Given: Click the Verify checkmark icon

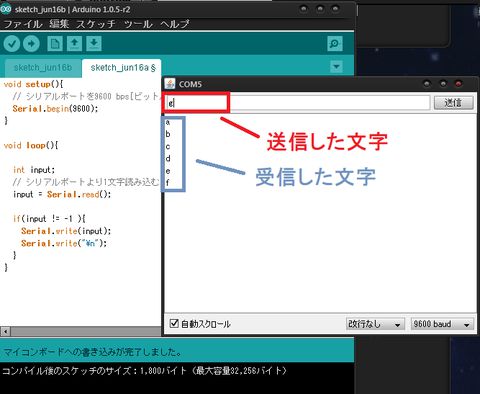Looking at the screenshot, I should (x=12, y=44).
